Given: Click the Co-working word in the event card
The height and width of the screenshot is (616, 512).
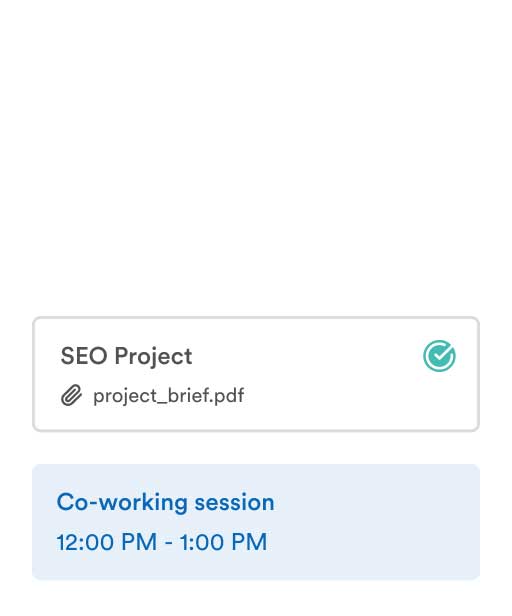Looking at the screenshot, I should tap(122, 503).
